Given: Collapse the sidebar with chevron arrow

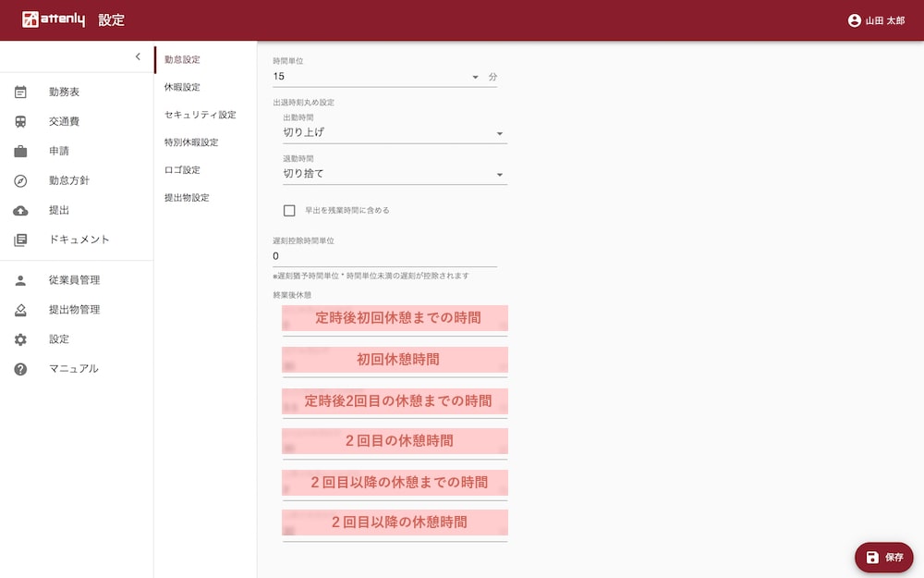Looking at the screenshot, I should (138, 57).
